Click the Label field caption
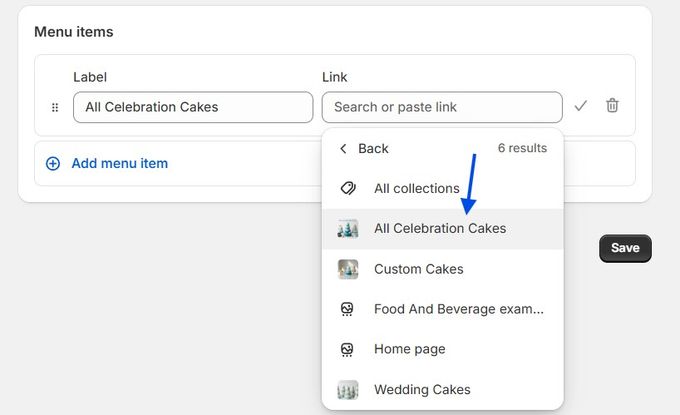Viewport: 680px width, 415px height. [x=90, y=77]
